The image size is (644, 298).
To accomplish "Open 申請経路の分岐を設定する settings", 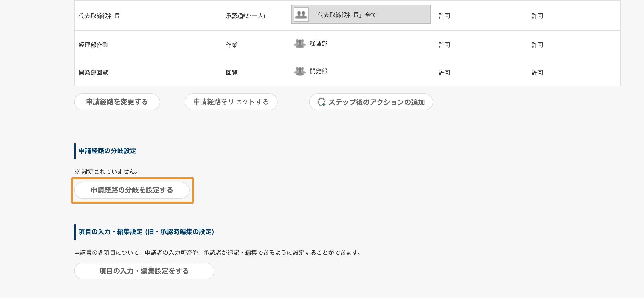I will (132, 190).
